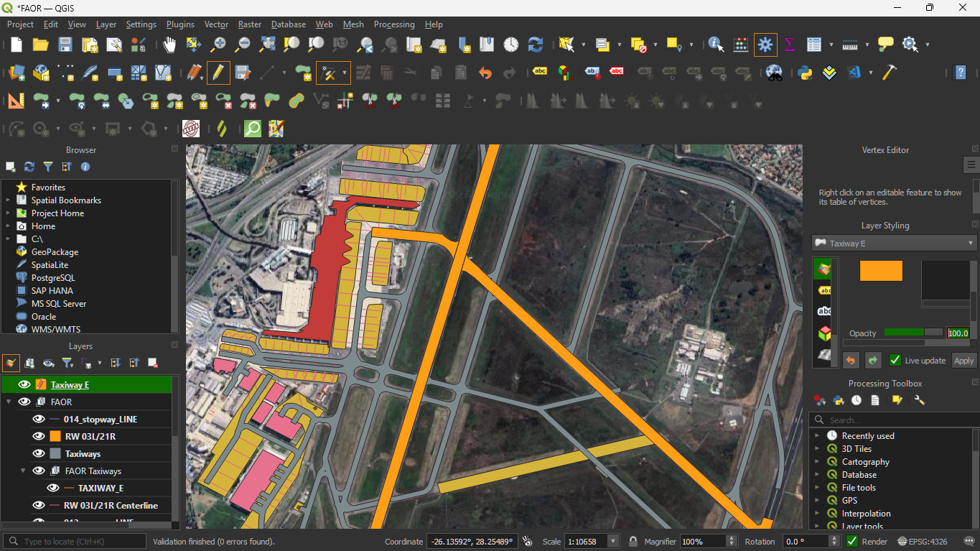Hide the Taxiways layer
Screen dimensions: 980x551
click(39, 454)
